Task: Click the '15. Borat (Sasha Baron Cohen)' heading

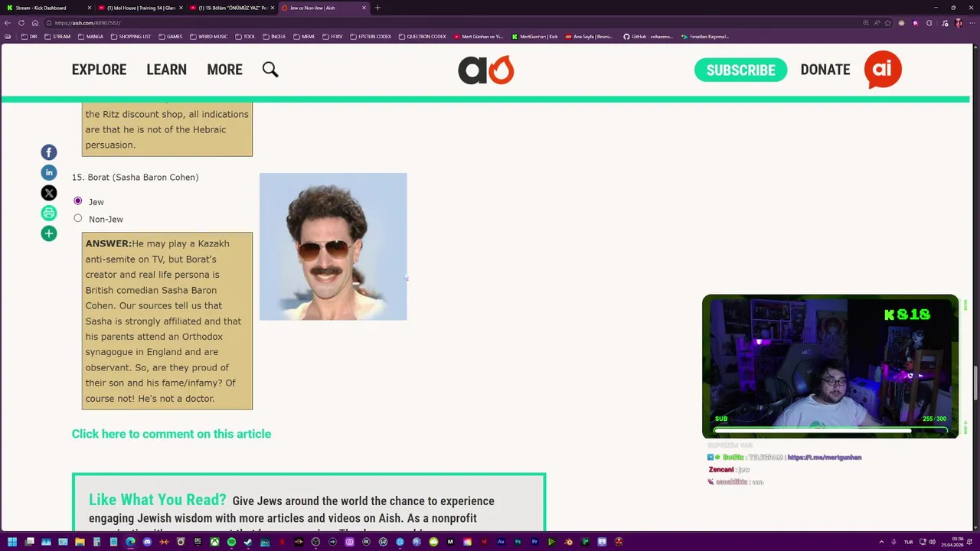Action: 135,177
